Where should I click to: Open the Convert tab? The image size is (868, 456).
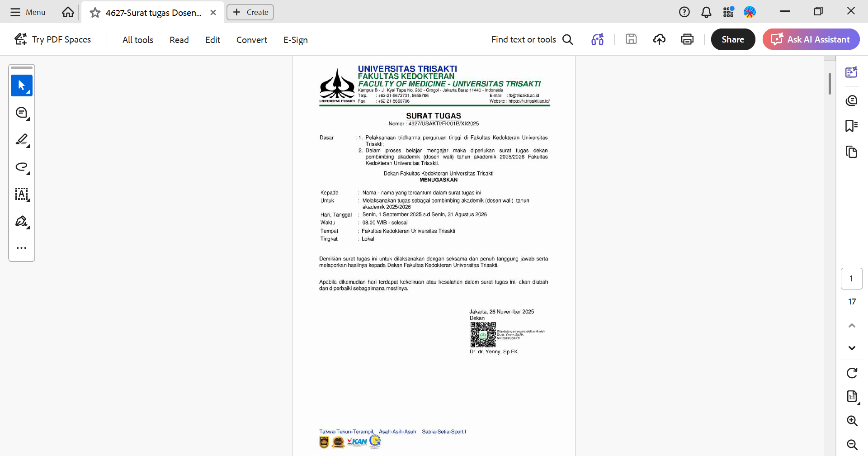click(x=252, y=40)
